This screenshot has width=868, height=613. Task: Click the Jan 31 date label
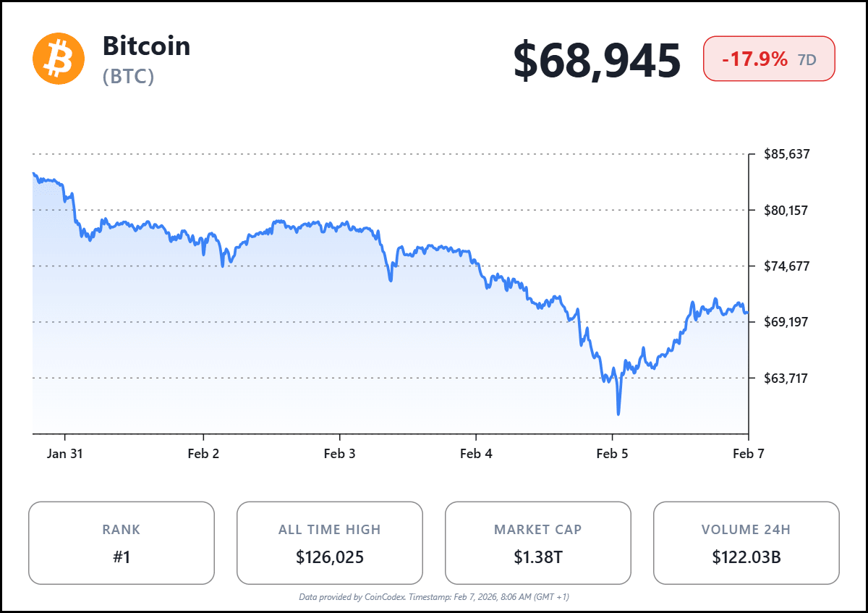[65, 454]
